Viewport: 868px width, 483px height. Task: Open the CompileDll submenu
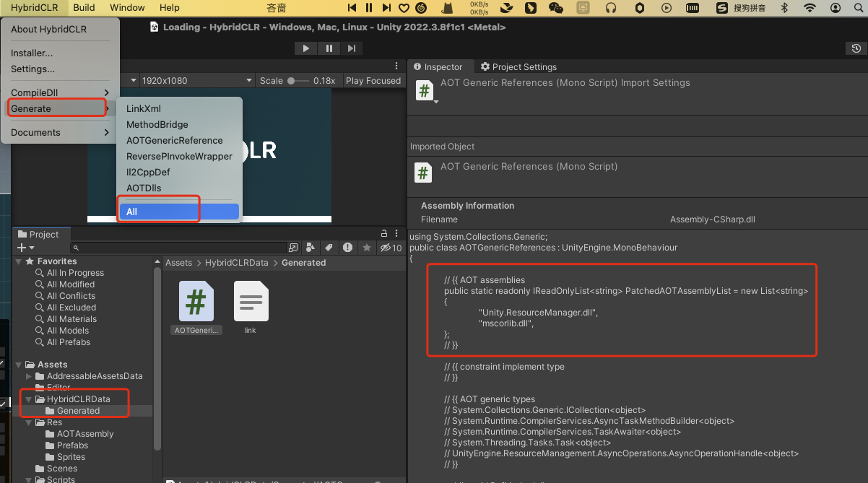[60, 92]
